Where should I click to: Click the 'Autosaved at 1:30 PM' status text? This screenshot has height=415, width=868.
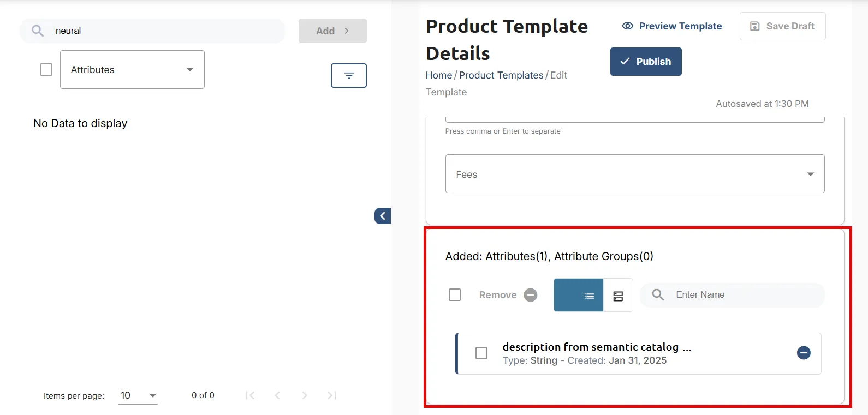click(x=762, y=104)
